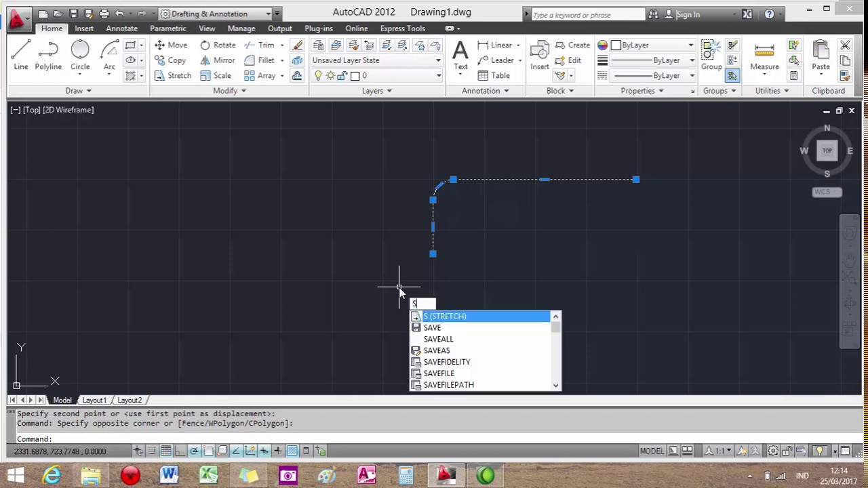Click the TOP face of ViewCube
This screenshot has width=868, height=488.
(827, 150)
